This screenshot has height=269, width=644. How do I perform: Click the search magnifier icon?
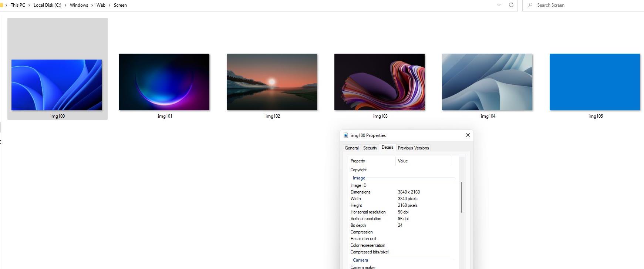[x=530, y=5]
